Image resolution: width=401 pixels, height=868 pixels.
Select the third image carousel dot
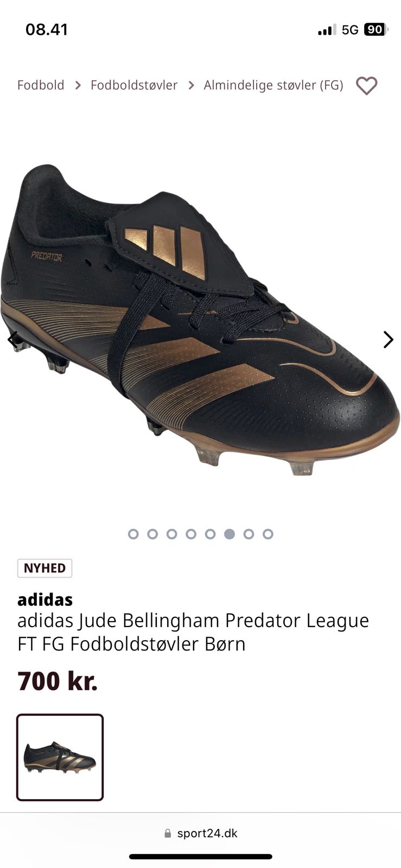pyautogui.click(x=171, y=534)
